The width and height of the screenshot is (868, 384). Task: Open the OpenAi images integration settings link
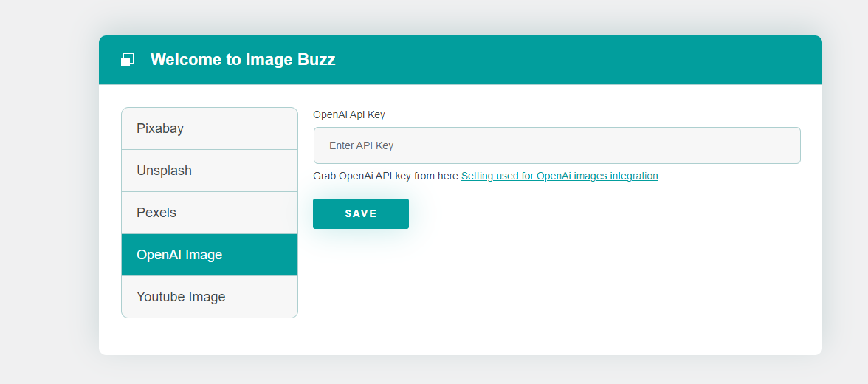(x=559, y=176)
